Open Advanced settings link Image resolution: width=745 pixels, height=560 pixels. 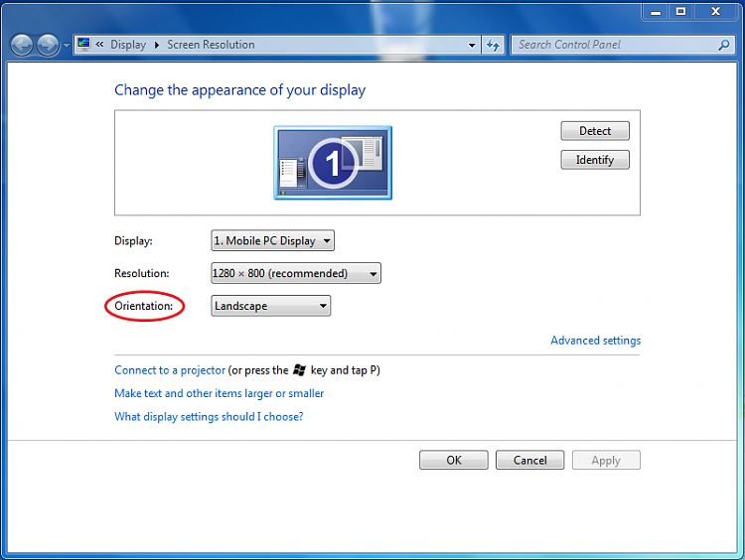click(x=595, y=341)
